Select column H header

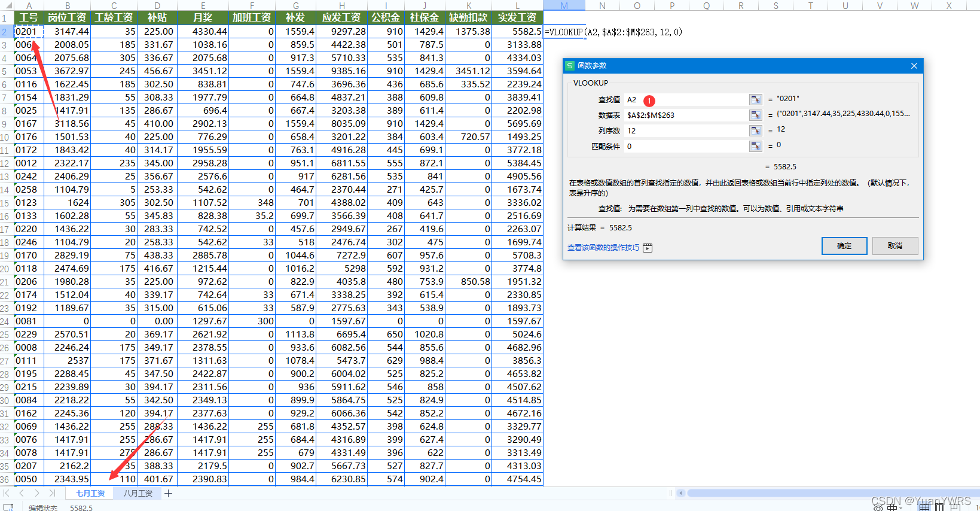[342, 5]
